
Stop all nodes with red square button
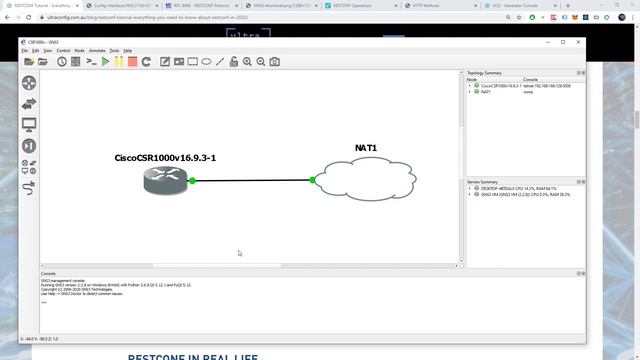132,62
